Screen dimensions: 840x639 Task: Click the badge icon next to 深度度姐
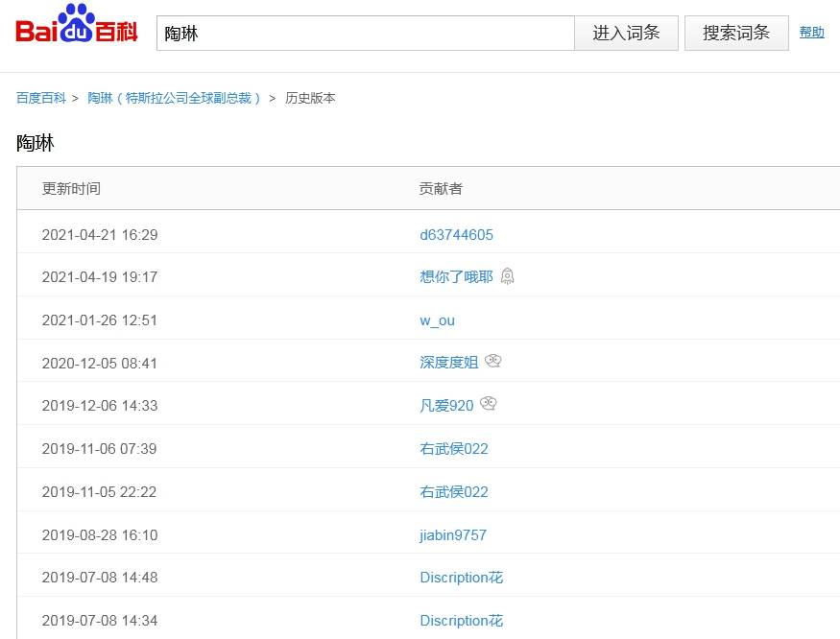click(492, 362)
